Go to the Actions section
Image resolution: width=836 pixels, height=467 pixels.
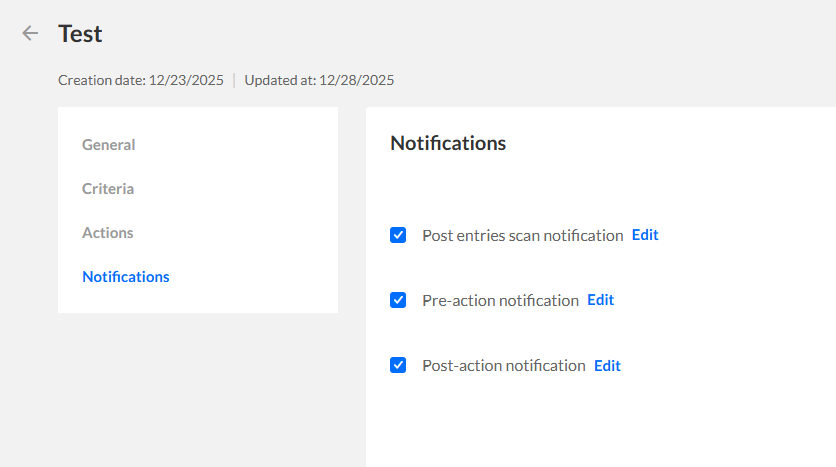coord(107,233)
